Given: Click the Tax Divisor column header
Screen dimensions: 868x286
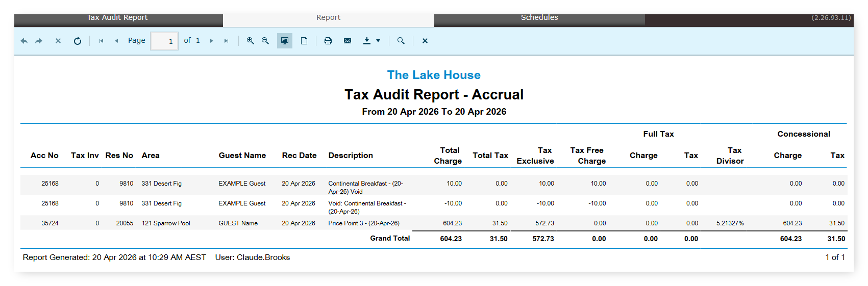Looking at the screenshot, I should click(730, 155).
